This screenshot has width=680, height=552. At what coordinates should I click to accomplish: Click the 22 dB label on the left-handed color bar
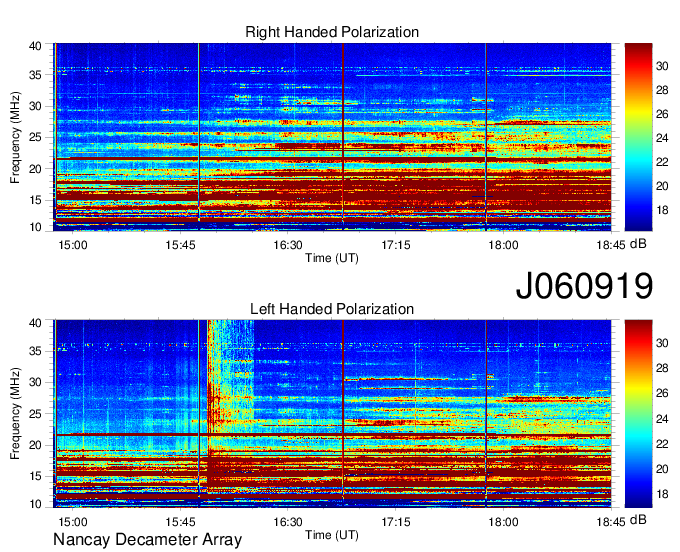pyautogui.click(x=662, y=444)
